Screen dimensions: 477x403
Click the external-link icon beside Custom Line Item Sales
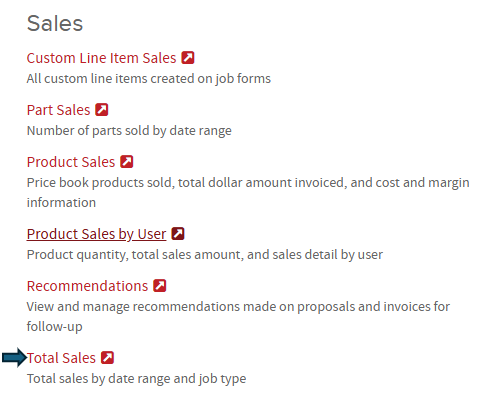(x=188, y=58)
